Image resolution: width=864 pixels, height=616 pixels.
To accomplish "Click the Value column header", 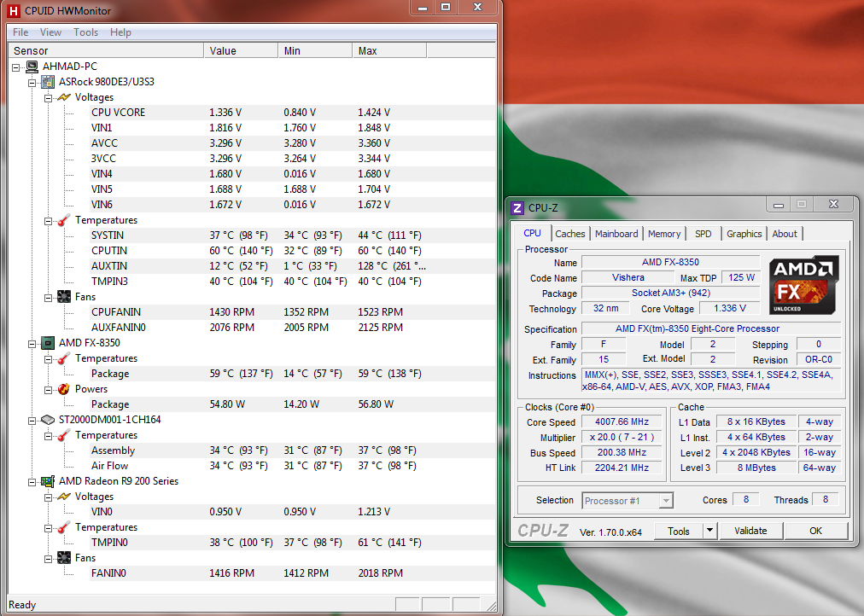I will point(241,50).
